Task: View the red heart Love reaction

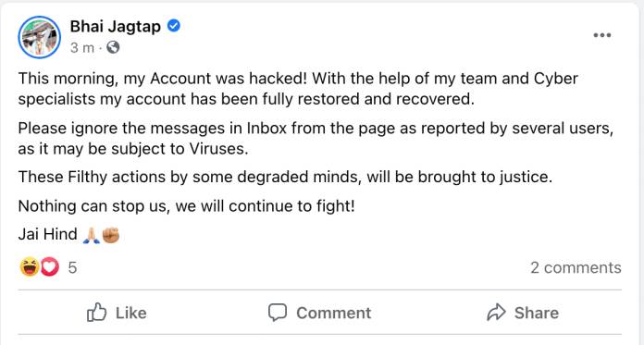Action: click(50, 267)
